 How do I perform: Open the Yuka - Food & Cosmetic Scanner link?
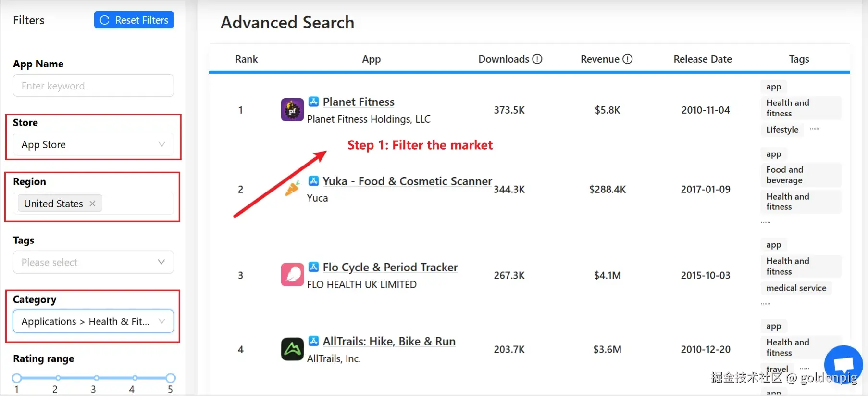pyautogui.click(x=407, y=181)
